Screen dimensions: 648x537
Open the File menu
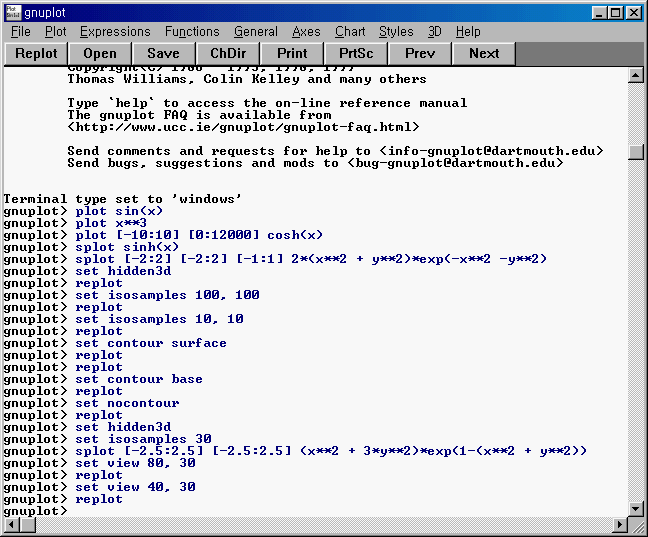pyautogui.click(x=21, y=32)
